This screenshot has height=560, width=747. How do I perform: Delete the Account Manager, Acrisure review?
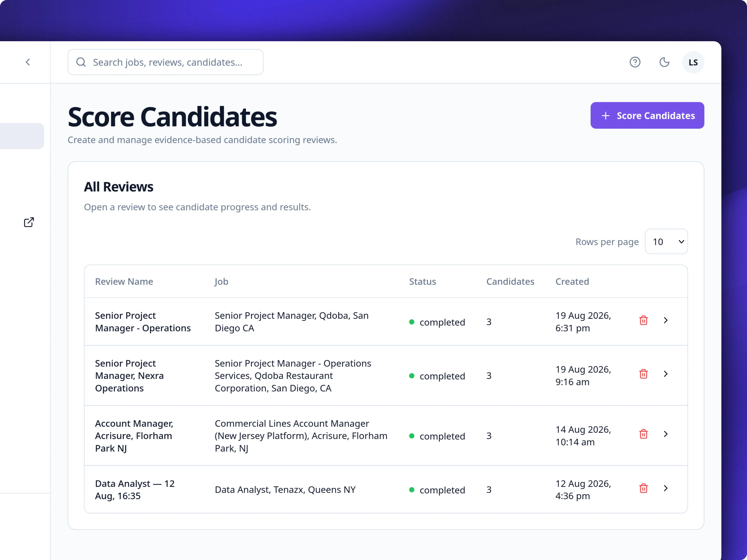pyautogui.click(x=643, y=434)
